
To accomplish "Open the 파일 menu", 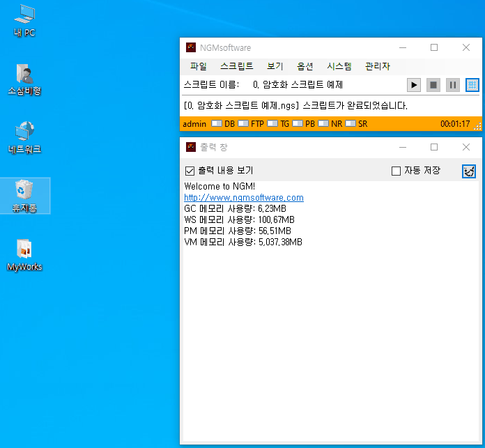I will click(x=199, y=66).
